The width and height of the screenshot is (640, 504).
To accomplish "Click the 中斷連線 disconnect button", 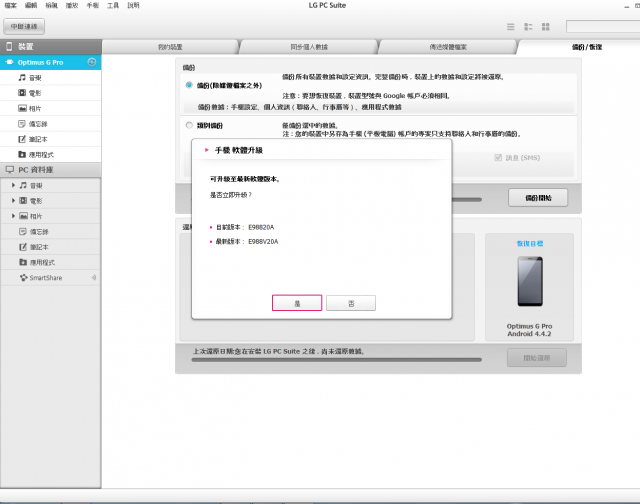I will click(x=24, y=27).
